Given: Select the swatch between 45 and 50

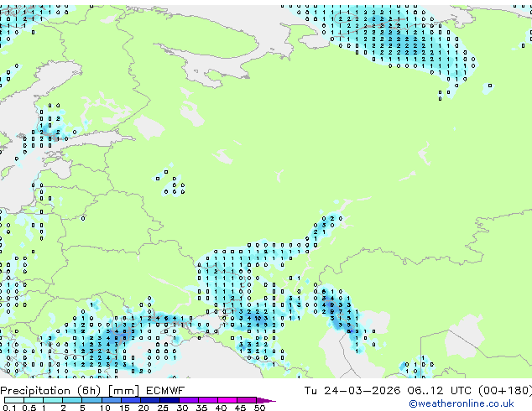Looking at the screenshot, I should coord(247,400).
